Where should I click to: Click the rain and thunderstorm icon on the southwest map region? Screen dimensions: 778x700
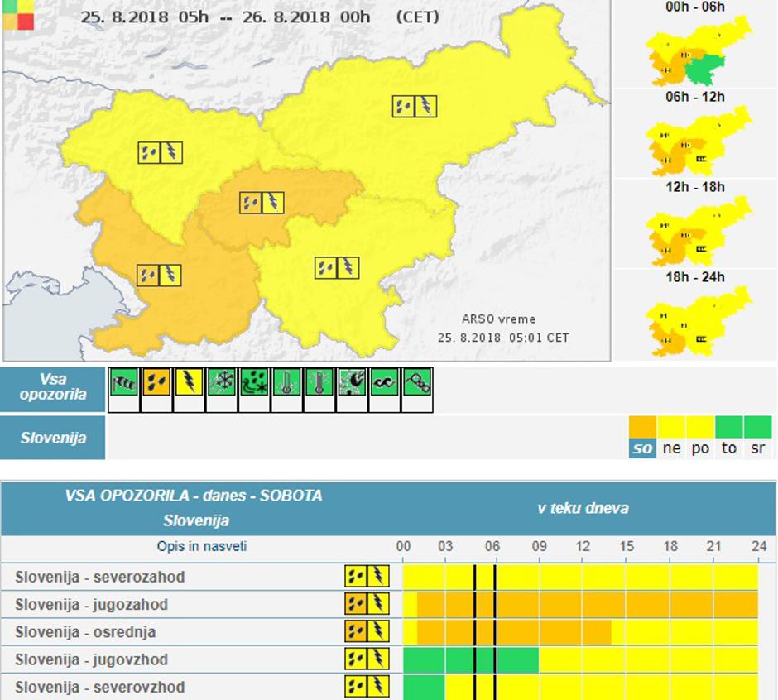coord(159,275)
